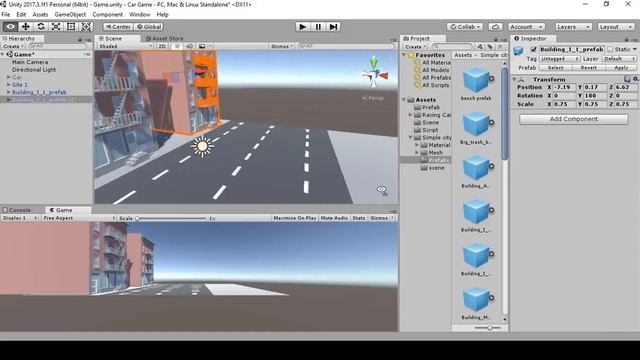Click Position X field
The width and height of the screenshot is (640, 360).
tap(564, 87)
